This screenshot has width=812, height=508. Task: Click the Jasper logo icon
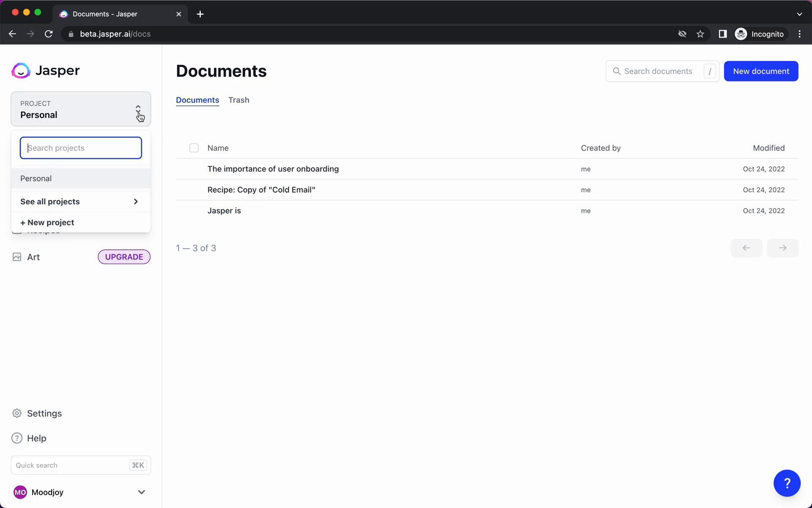(x=21, y=71)
